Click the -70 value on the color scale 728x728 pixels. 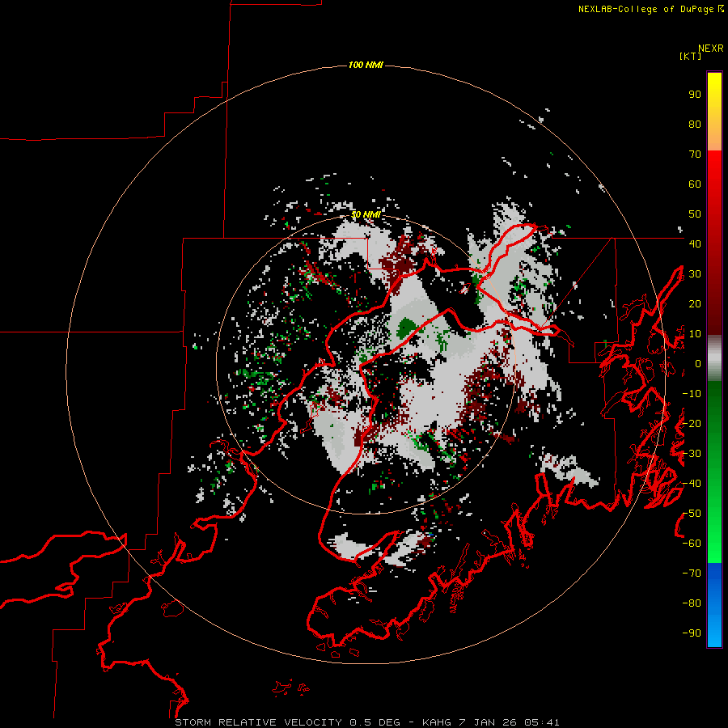pyautogui.click(x=692, y=574)
